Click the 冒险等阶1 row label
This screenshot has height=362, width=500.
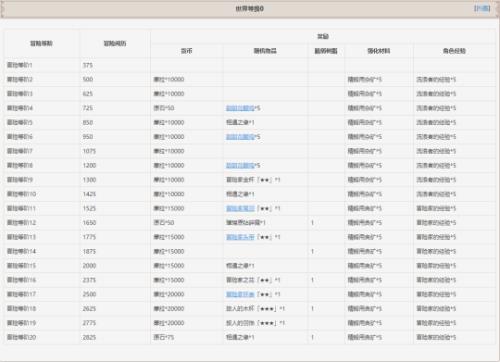coord(20,65)
